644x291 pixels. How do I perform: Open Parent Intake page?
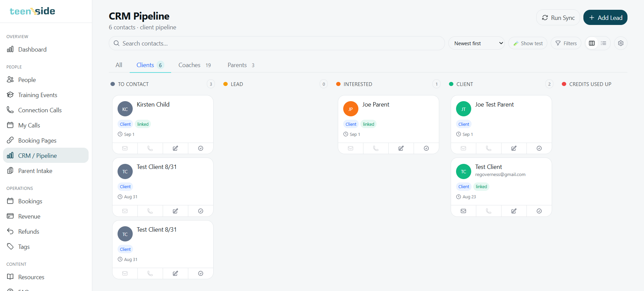[x=46, y=171]
